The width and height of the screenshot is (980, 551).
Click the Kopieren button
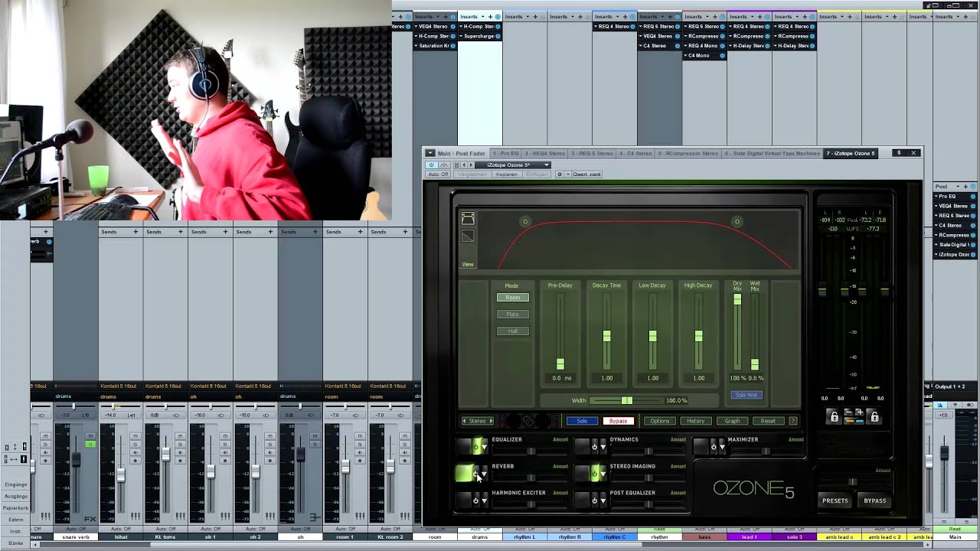507,174
